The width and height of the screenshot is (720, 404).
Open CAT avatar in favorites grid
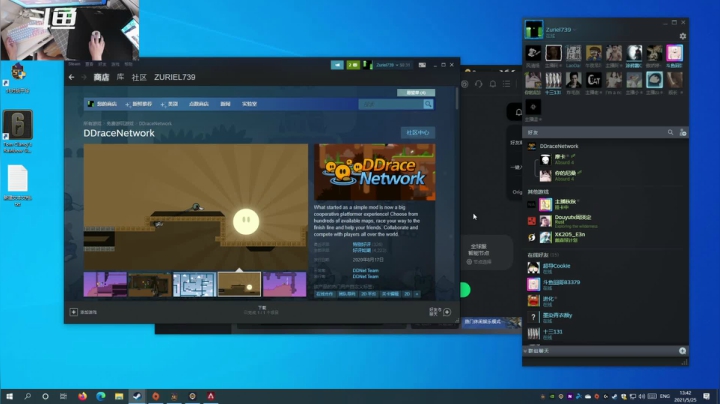(593, 80)
